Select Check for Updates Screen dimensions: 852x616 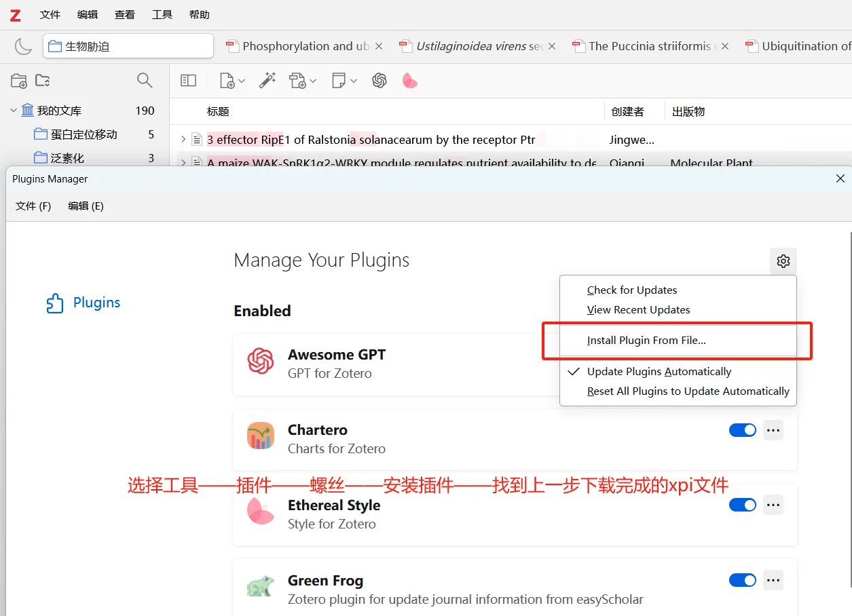click(631, 290)
